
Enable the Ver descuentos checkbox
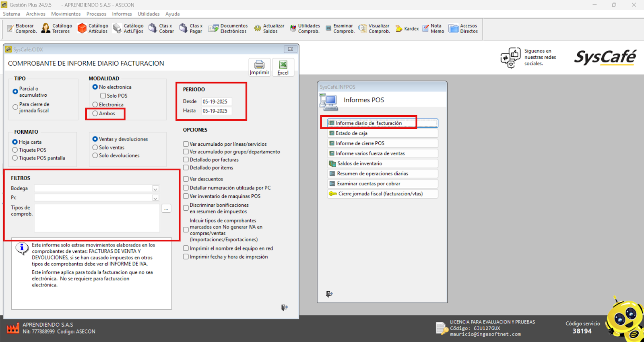[x=186, y=179]
